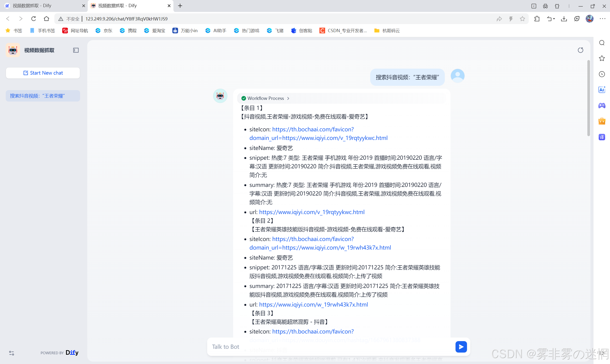
Task: Click the browser profile avatar
Action: point(589,19)
